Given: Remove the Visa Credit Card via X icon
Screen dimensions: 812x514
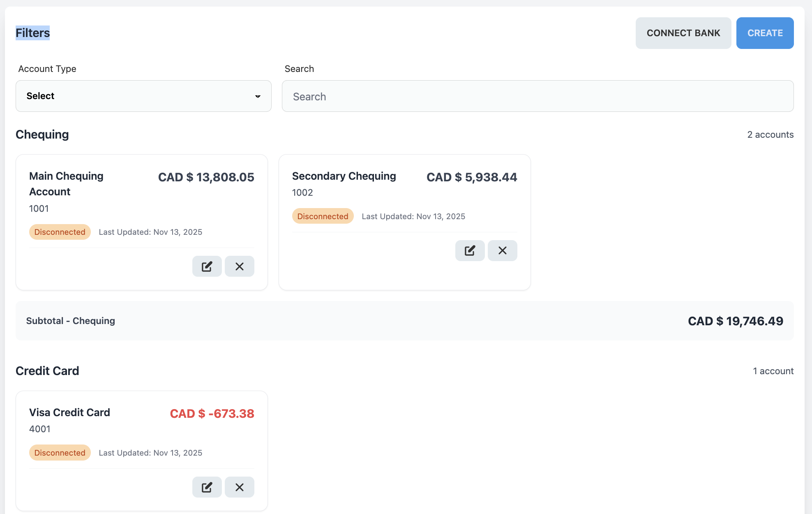Looking at the screenshot, I should point(239,486).
